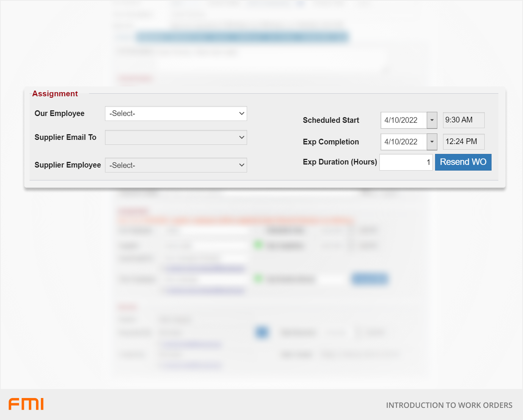The height and width of the screenshot is (420, 523).
Task: Click the Scheduled Start date field
Action: 404,120
